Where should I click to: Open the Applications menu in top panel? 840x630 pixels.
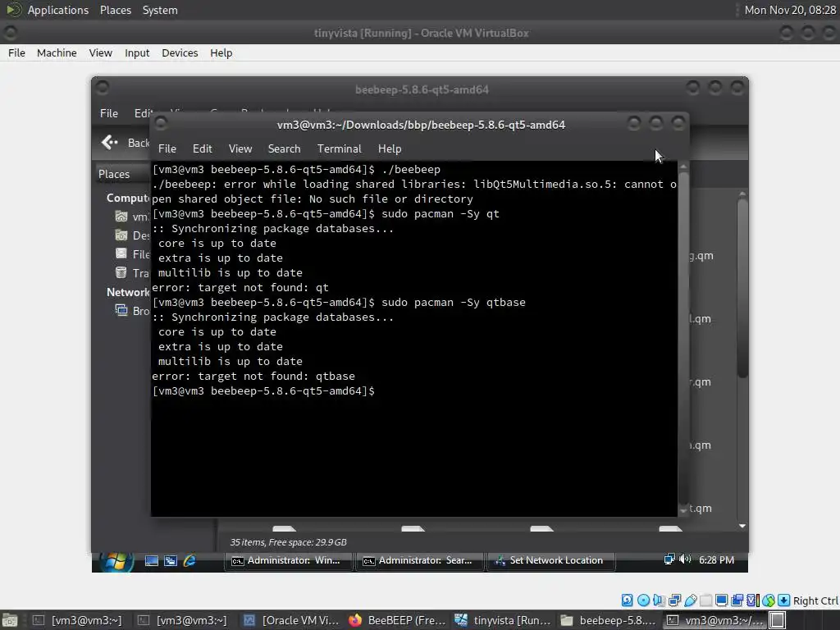[x=58, y=10]
